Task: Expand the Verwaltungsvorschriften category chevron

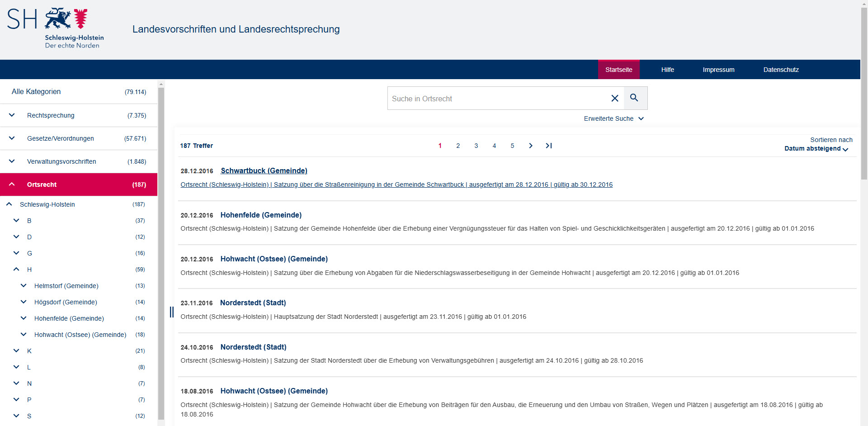Action: click(x=12, y=161)
